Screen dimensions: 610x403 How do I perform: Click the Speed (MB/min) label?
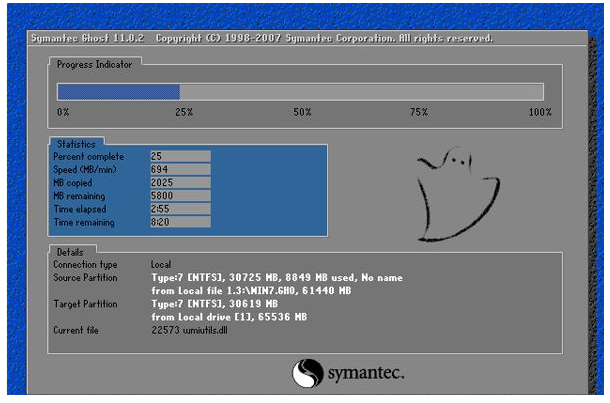click(x=85, y=170)
